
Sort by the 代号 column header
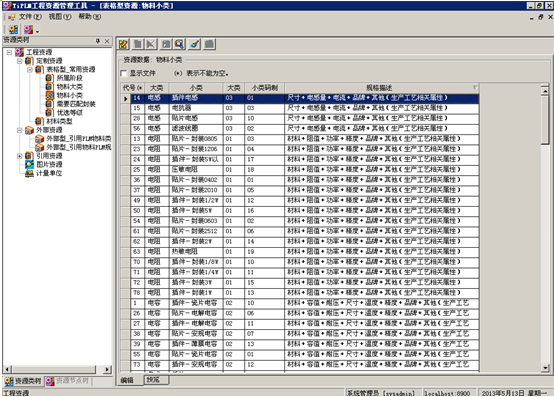(x=132, y=88)
